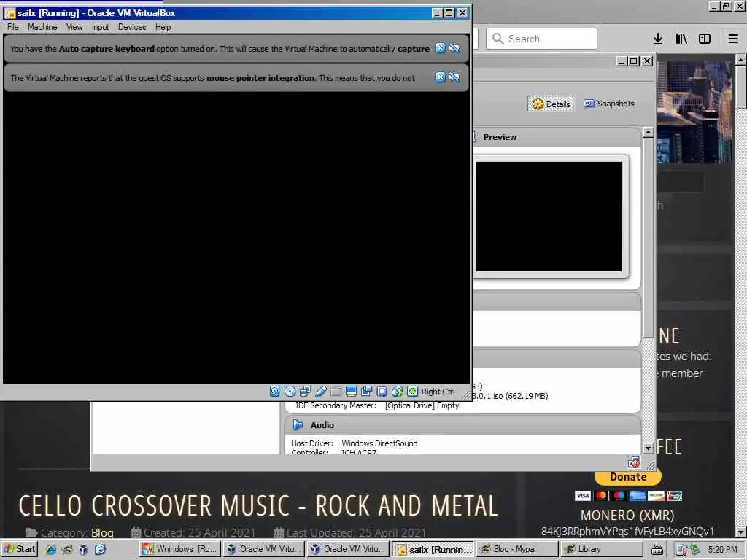Image resolution: width=747 pixels, height=560 pixels.
Task: Suppress future Auto capture keyboard messages
Action: pos(454,48)
